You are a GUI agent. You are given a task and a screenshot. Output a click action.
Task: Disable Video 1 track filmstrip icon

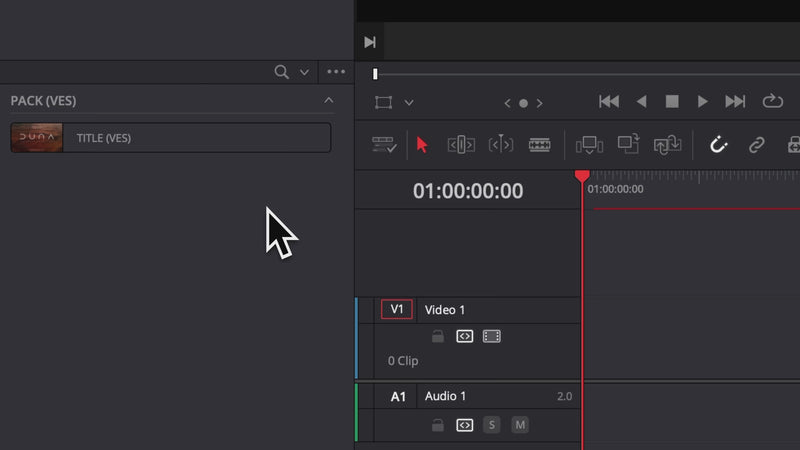491,336
